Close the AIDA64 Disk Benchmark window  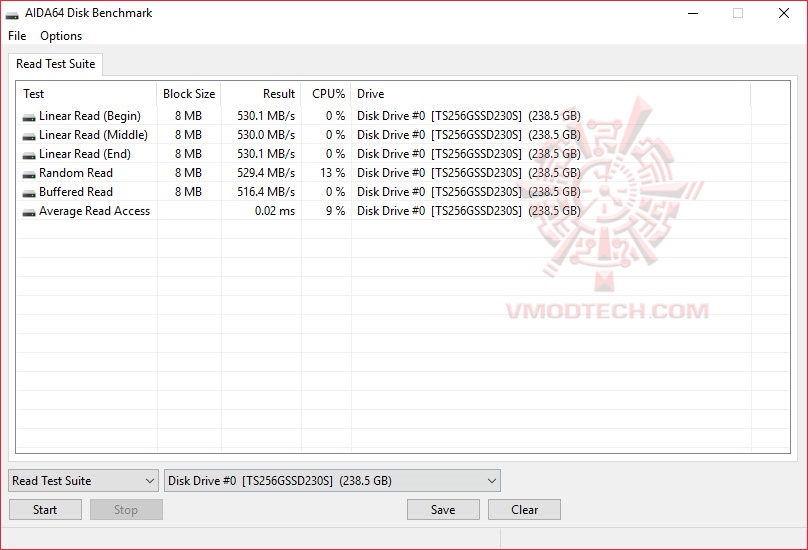tap(783, 13)
